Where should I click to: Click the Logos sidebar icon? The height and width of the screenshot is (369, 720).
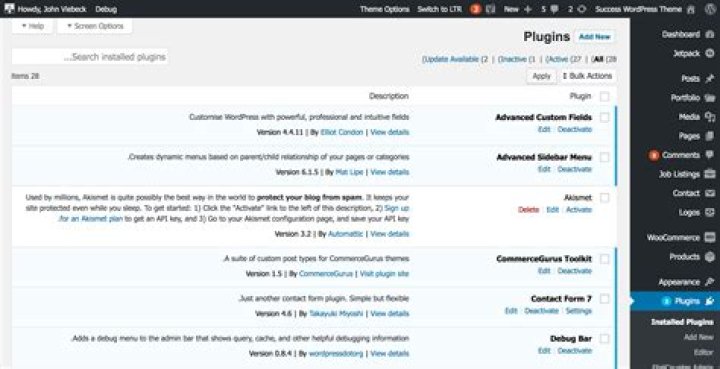710,212
